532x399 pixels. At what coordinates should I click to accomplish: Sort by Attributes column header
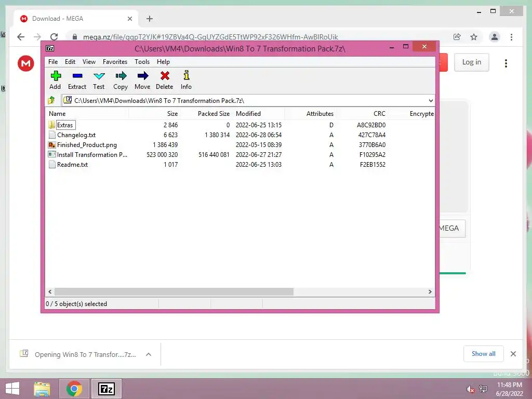tap(310, 114)
